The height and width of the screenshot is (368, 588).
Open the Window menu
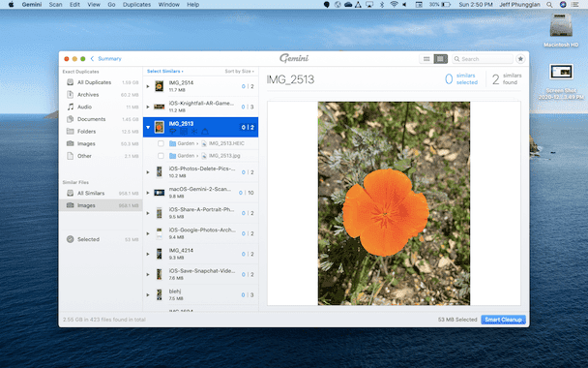[x=168, y=5]
